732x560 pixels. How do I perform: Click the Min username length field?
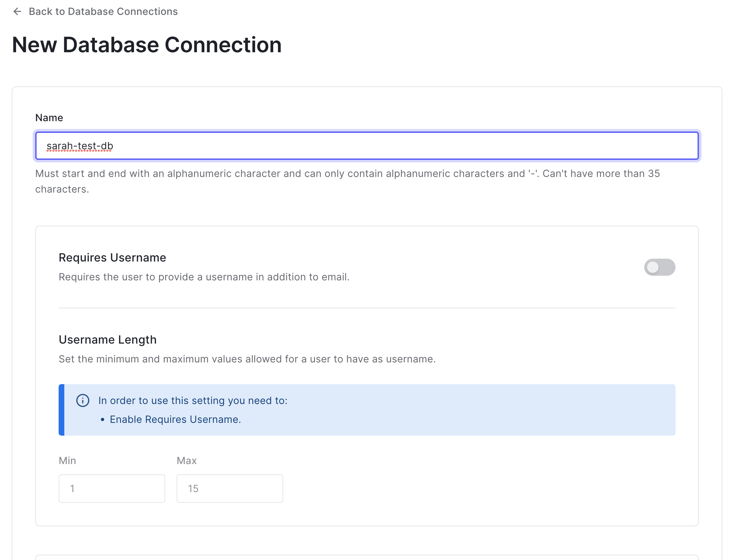coord(112,489)
